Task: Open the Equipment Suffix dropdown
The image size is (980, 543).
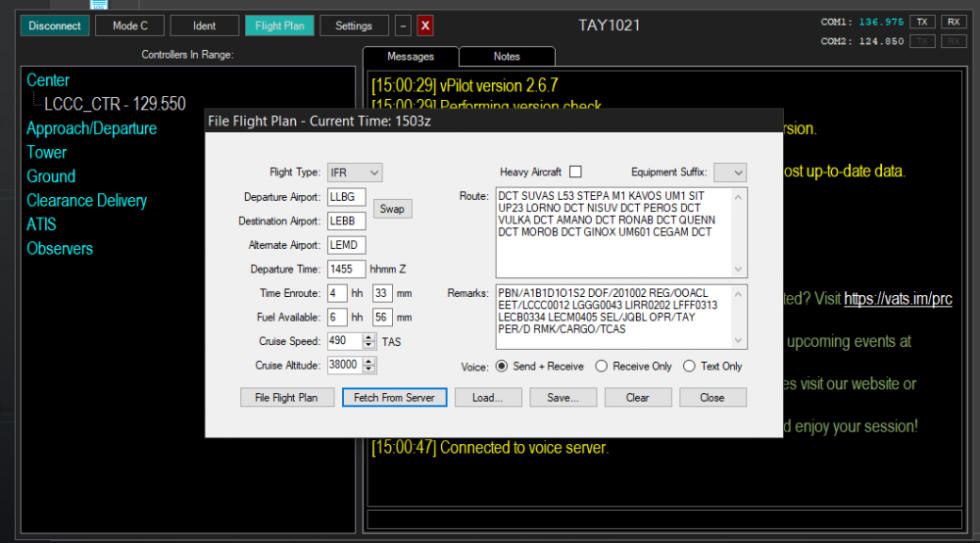Action: (729, 173)
